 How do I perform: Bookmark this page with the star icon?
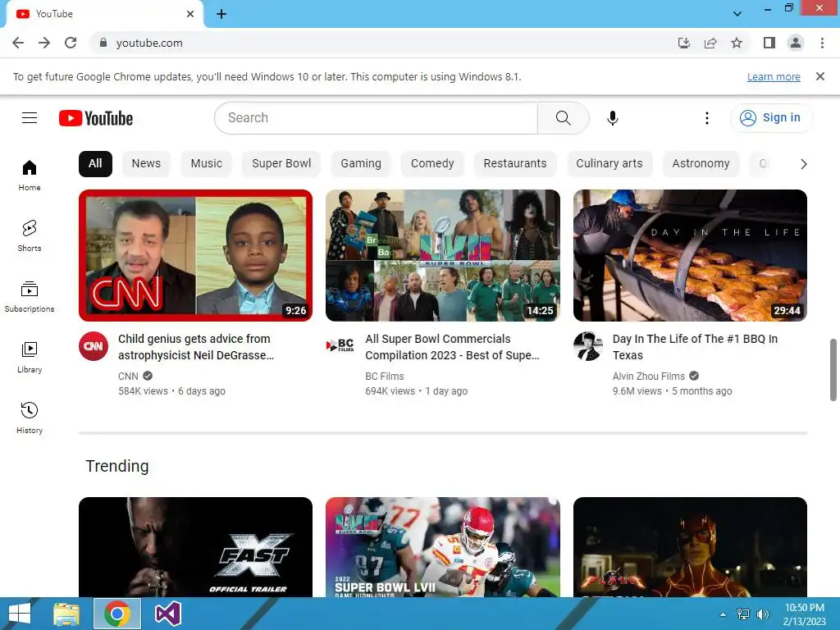click(x=737, y=43)
